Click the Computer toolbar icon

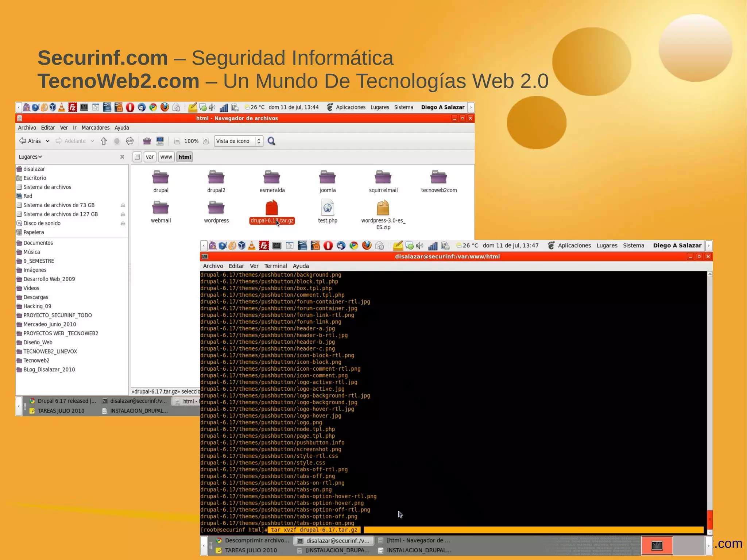pos(160,141)
